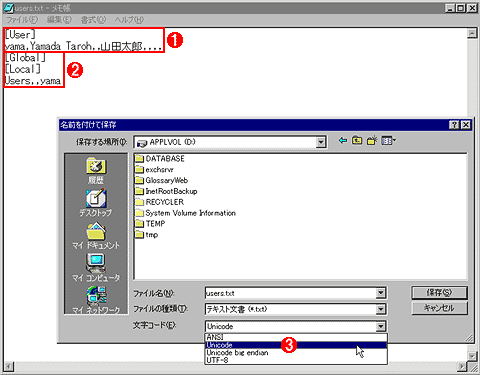Choose ANSI from the encoding list
The height and width of the screenshot is (375, 480).
[296, 337]
